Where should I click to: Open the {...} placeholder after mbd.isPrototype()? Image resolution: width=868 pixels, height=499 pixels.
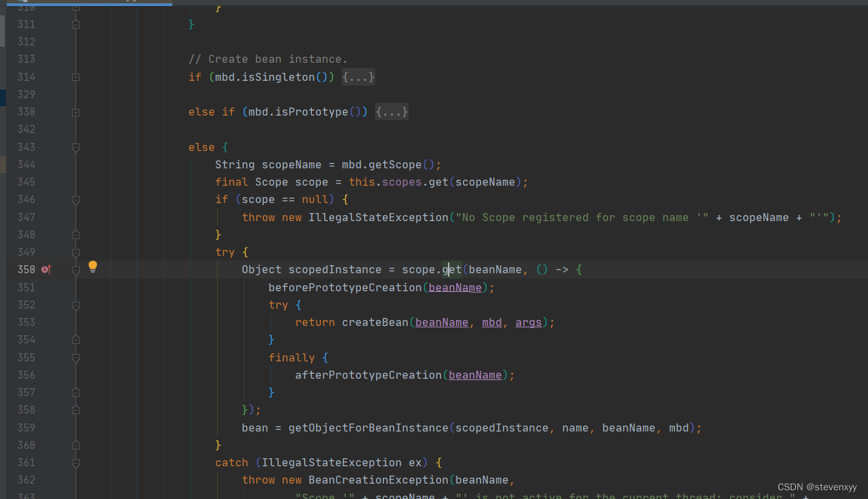click(392, 112)
